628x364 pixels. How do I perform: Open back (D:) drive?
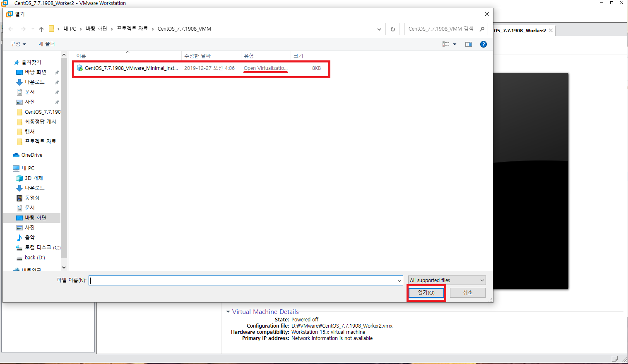click(x=35, y=257)
